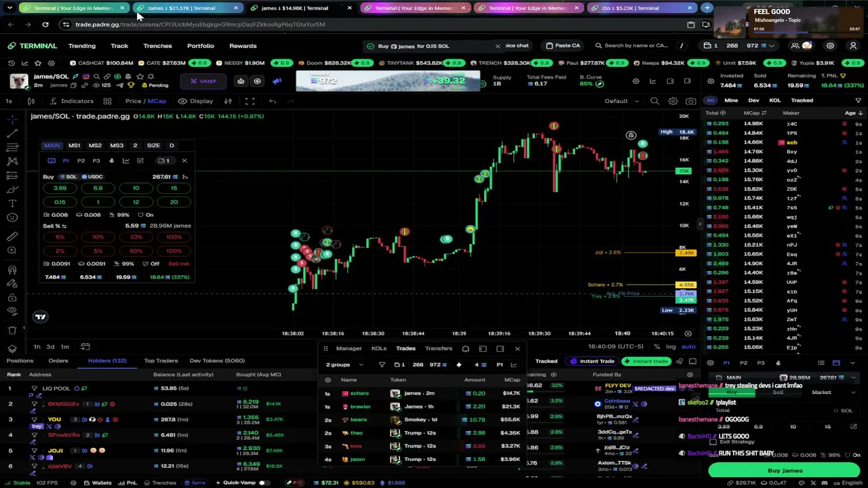The height and width of the screenshot is (488, 868).
Task: Show Dev trades filter tab
Action: pyautogui.click(x=753, y=100)
